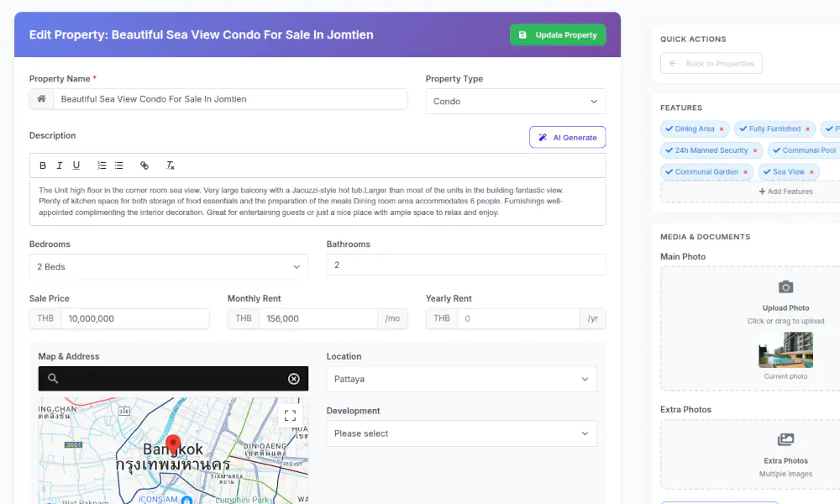840x504 pixels.
Task: Open the Bedrooms dropdown
Action: pyautogui.click(x=169, y=267)
